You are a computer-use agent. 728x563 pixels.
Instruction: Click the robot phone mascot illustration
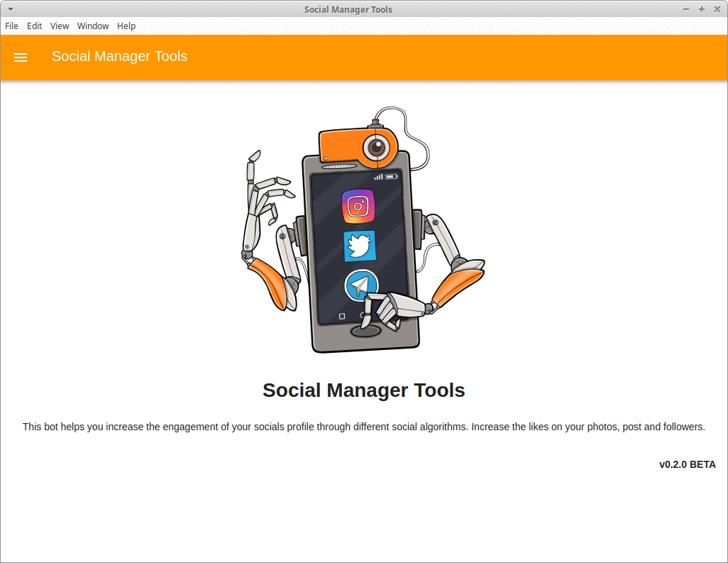[363, 229]
